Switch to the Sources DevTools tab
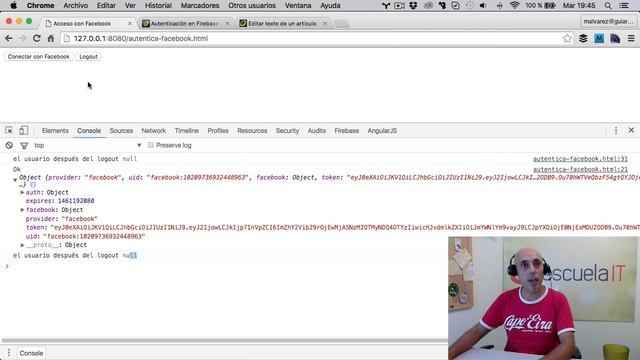640x360 pixels. pyautogui.click(x=121, y=131)
